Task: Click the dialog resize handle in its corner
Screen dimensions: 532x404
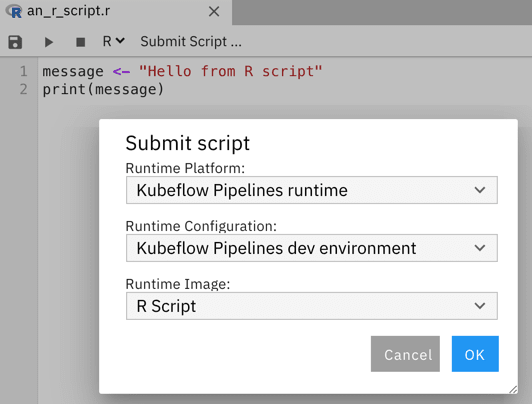Action: pos(513,389)
